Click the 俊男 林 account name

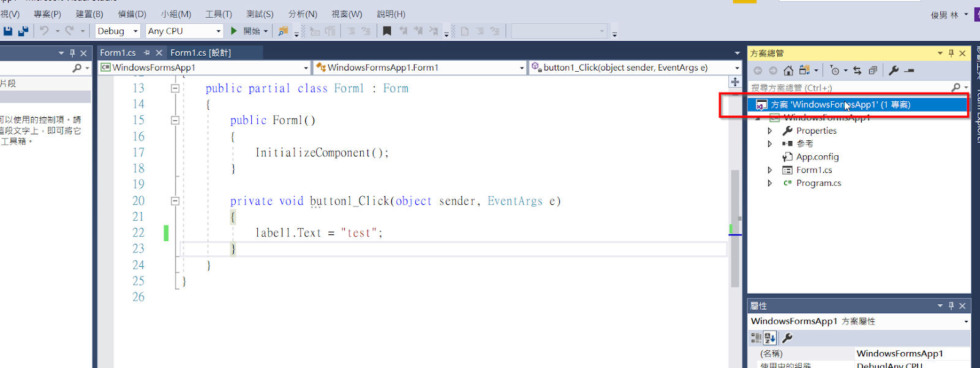pos(944,15)
